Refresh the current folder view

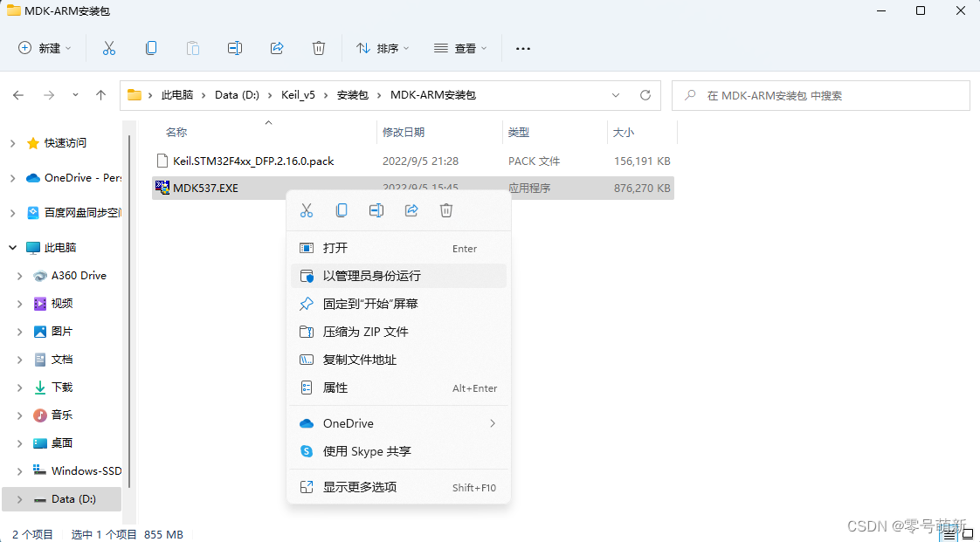tap(645, 95)
